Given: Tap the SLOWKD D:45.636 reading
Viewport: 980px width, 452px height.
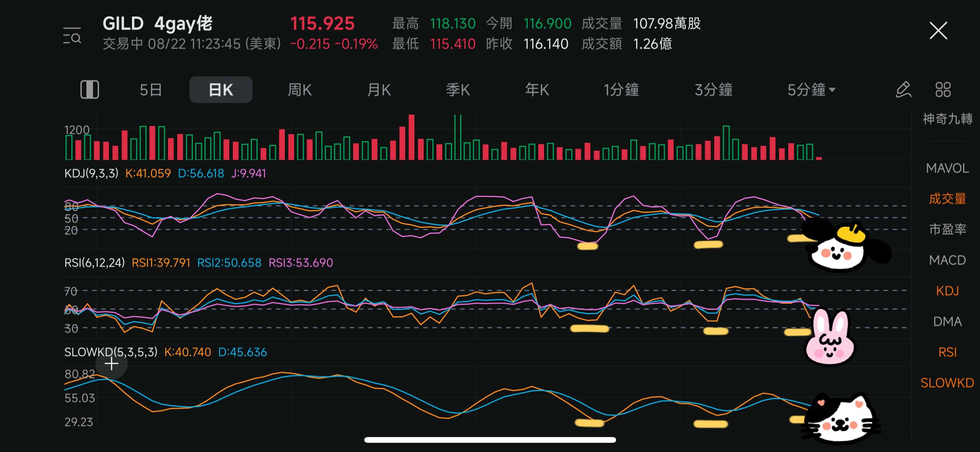Looking at the screenshot, I should click(243, 352).
